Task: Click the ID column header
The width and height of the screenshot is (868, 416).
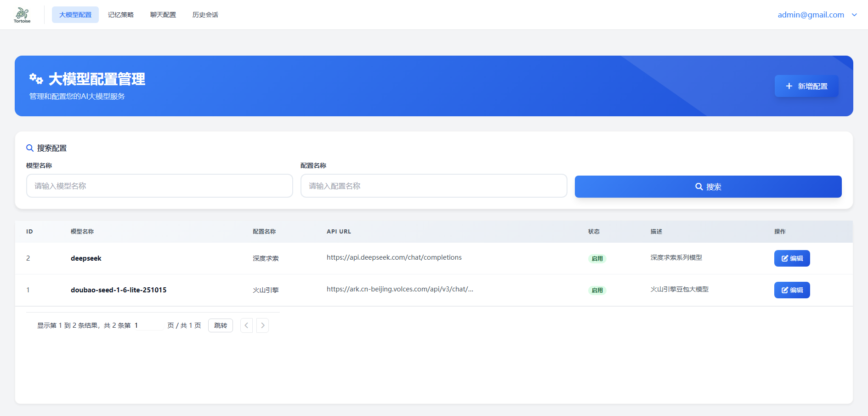Action: [29, 232]
